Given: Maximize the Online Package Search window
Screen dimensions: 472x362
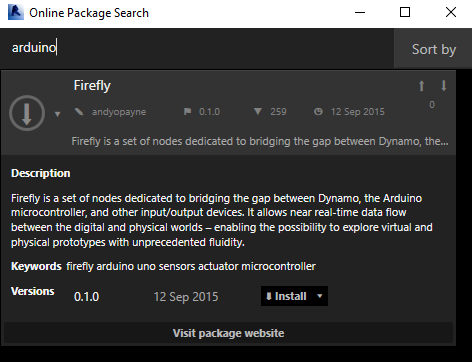Looking at the screenshot, I should coord(405,12).
